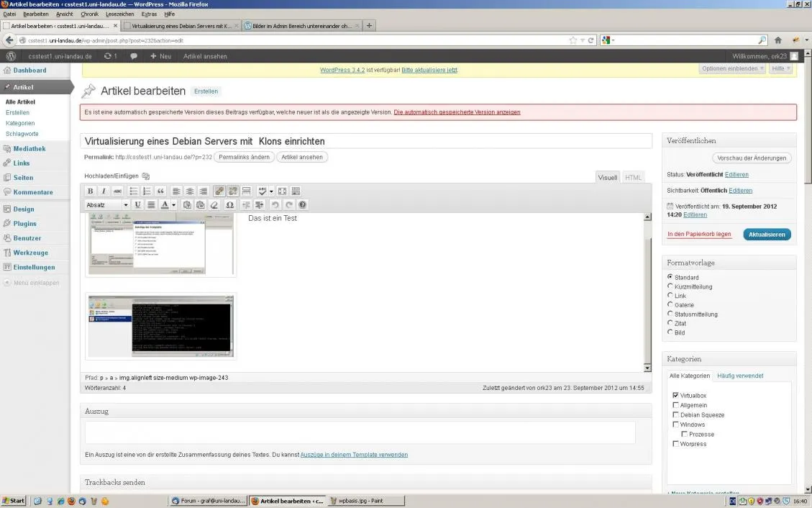Undo the last edit
812x508 pixels.
pyautogui.click(x=275, y=204)
